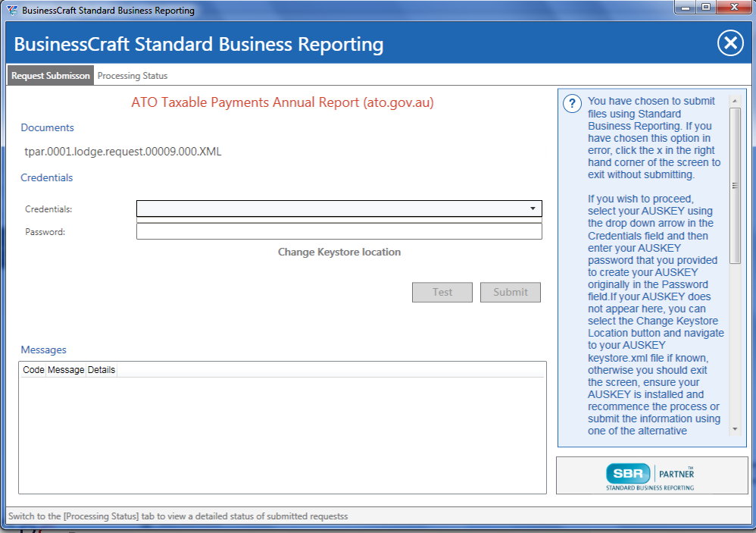Click the Details column header
The height and width of the screenshot is (533, 756).
(x=102, y=370)
